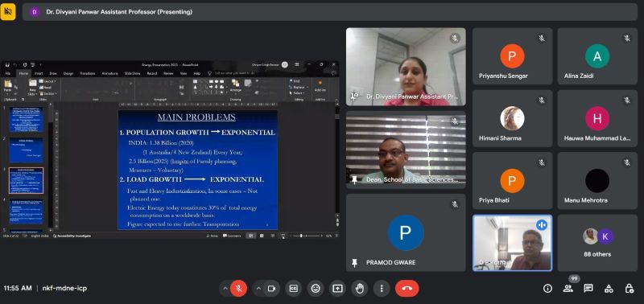Open the Activities panel icon

pyautogui.click(x=609, y=289)
